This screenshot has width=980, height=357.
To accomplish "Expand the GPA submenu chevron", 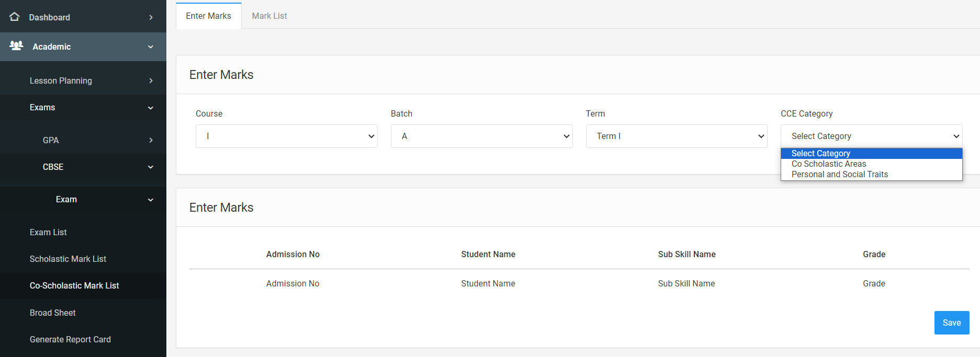I will point(151,140).
